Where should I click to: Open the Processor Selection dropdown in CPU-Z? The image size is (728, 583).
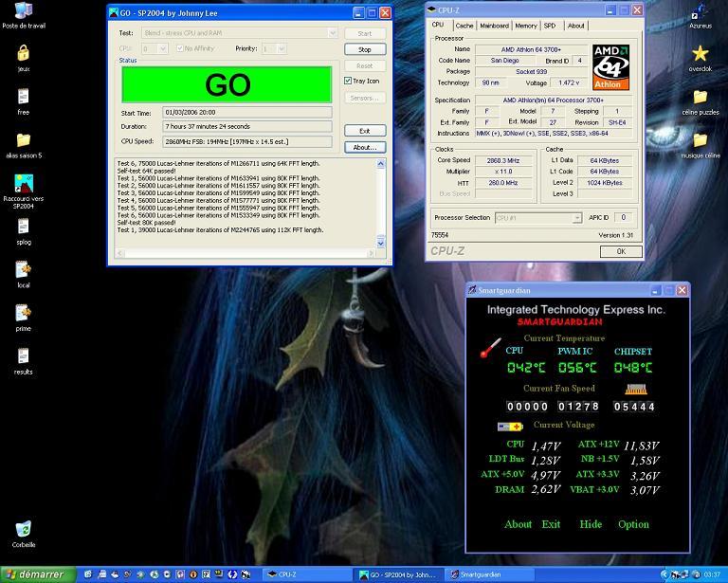577,218
